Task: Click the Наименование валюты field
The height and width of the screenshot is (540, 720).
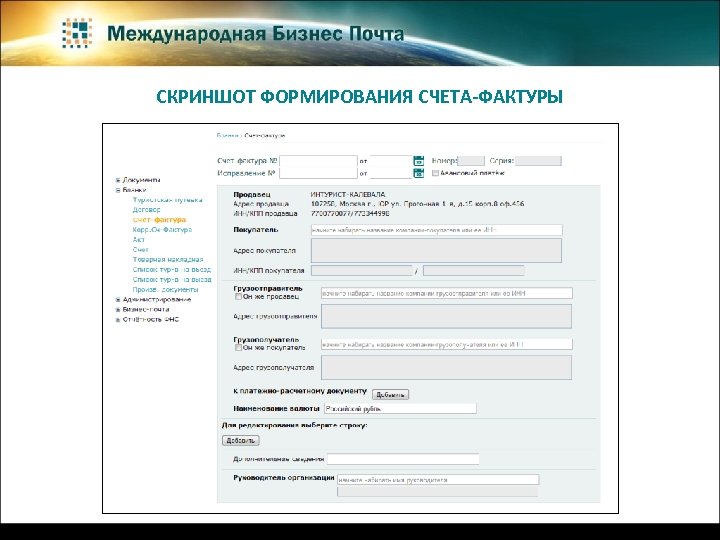Action: (x=400, y=409)
